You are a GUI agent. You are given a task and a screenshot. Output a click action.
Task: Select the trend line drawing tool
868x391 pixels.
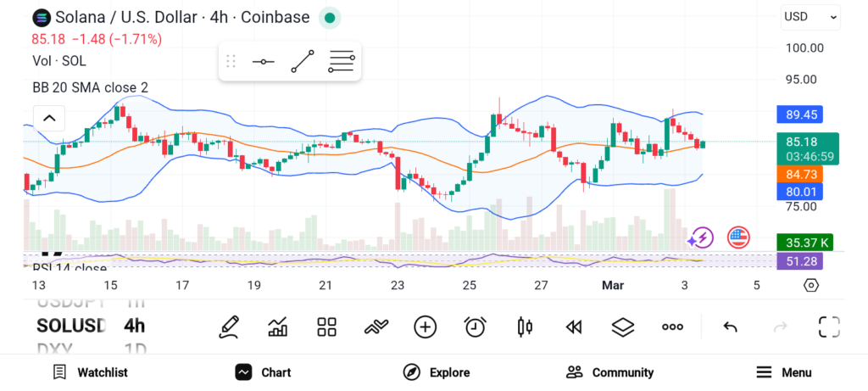click(x=303, y=62)
